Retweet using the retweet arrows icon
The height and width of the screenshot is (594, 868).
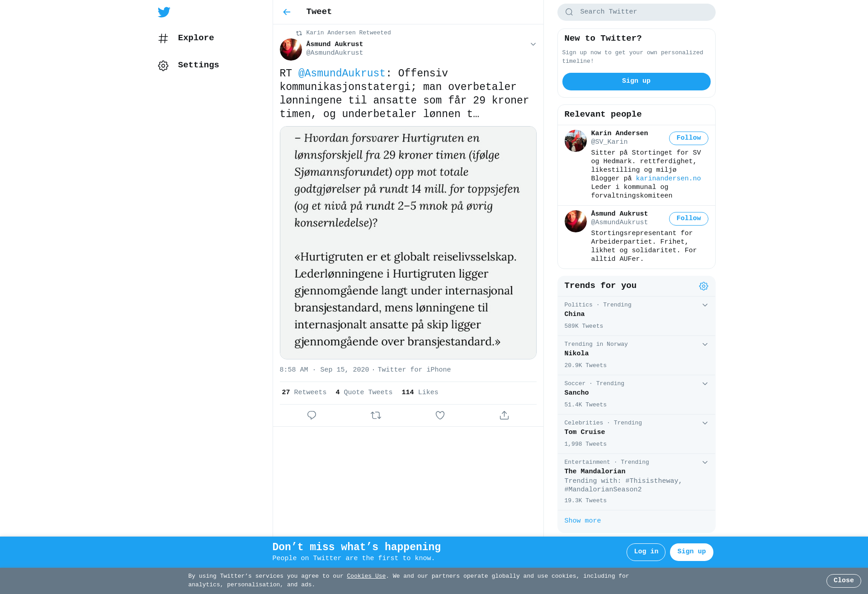[376, 415]
